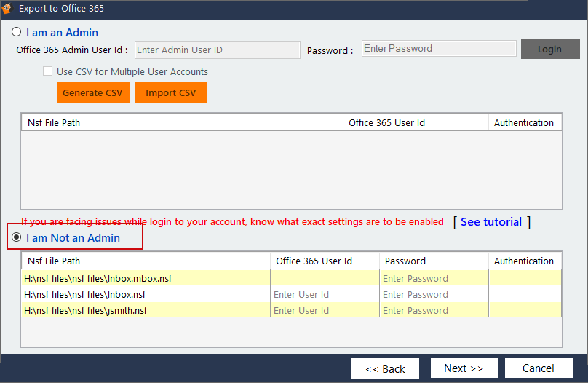This screenshot has height=383, width=588.
Task: Click Enter User Id for Inbox.nsf row
Action: 325,294
